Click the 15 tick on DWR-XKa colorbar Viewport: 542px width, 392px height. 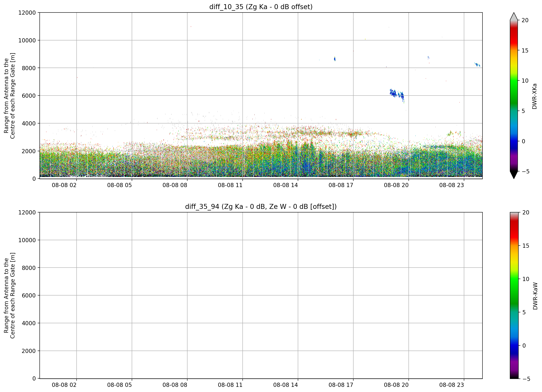point(525,51)
